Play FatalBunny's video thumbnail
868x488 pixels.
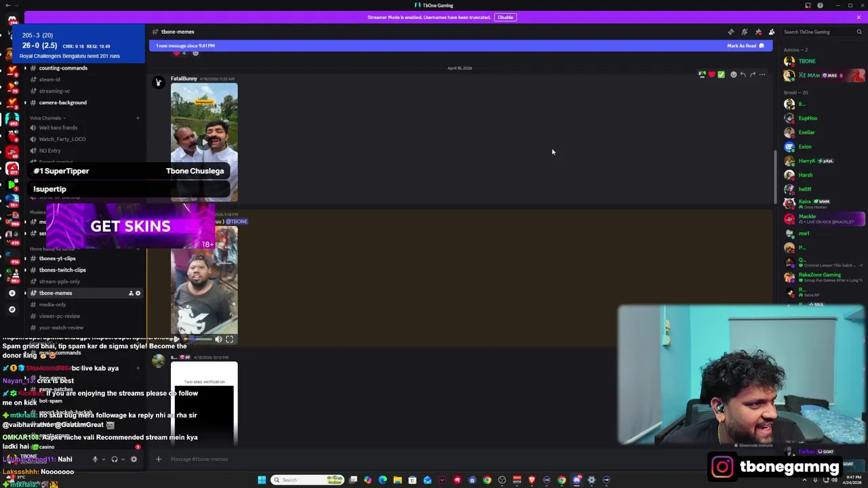pos(204,142)
